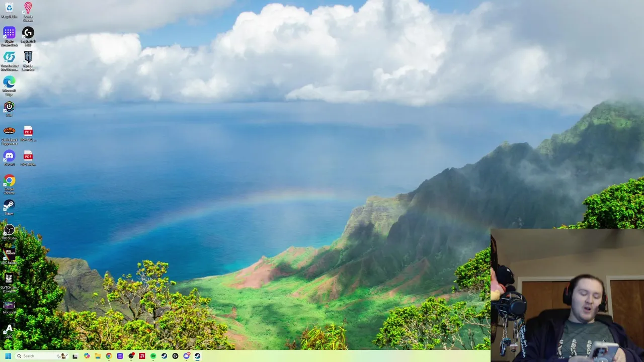Open Microsoft Edge desktop shortcut
Screen dimensions: 644x362
pos(9,85)
